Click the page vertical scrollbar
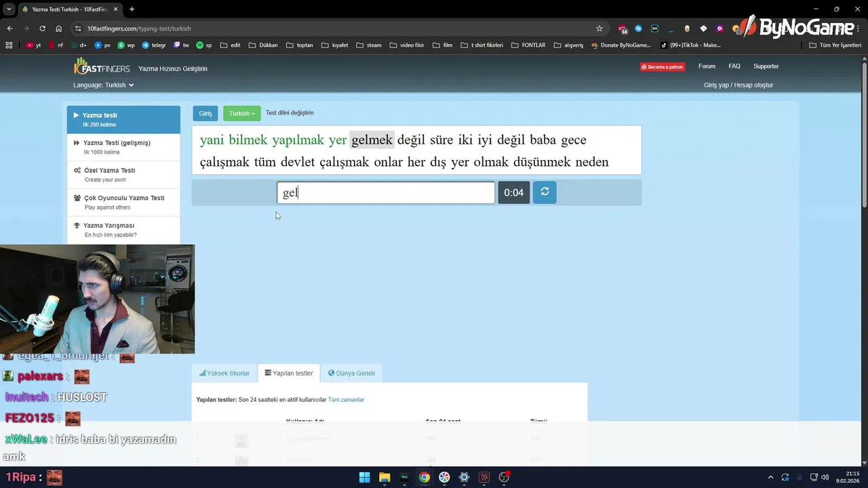This screenshot has height=488, width=868. coord(864,136)
